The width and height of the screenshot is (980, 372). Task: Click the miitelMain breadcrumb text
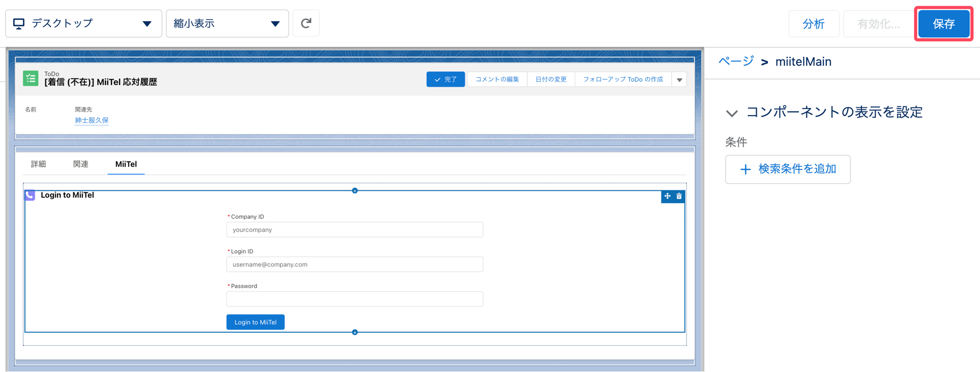coord(803,62)
